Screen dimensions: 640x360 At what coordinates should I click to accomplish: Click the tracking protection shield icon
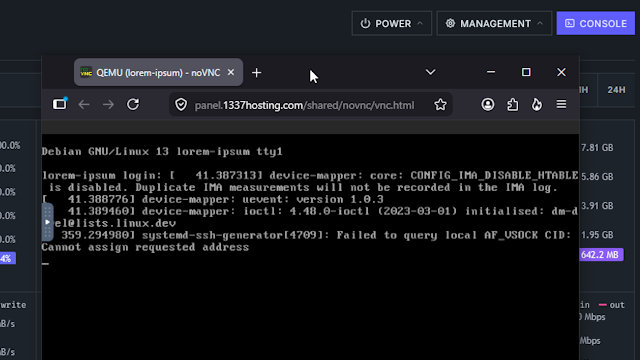pyautogui.click(x=181, y=105)
